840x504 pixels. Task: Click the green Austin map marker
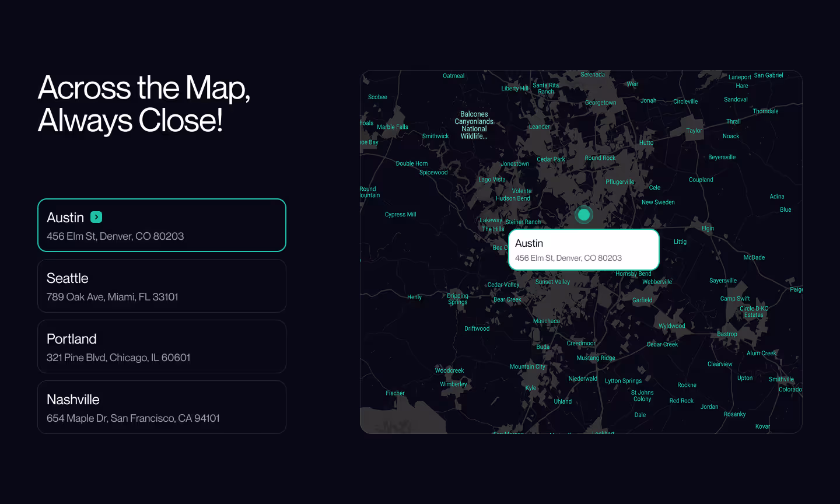583,215
